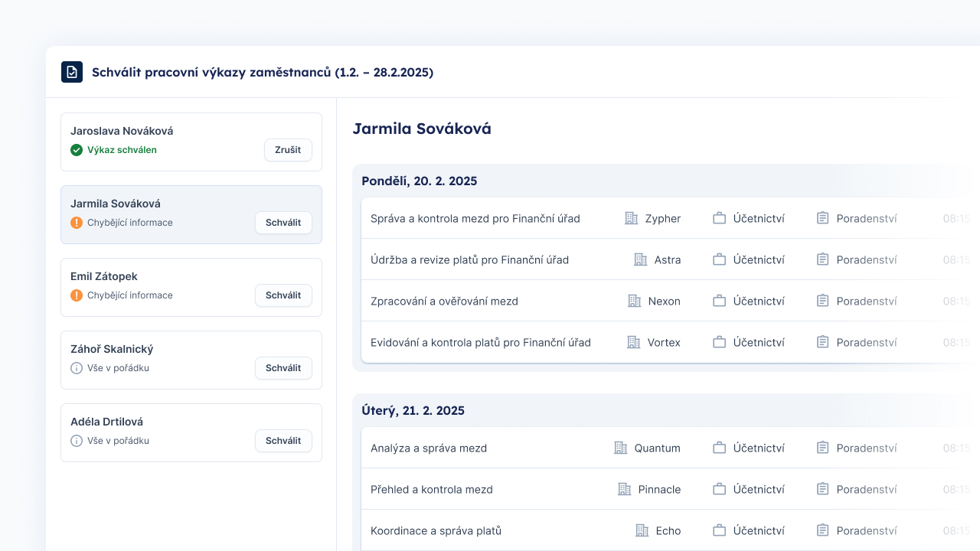Viewport: 980px width, 551px height.
Task: Open the Pondělí, 20. 2. 2025 section
Action: 420,181
